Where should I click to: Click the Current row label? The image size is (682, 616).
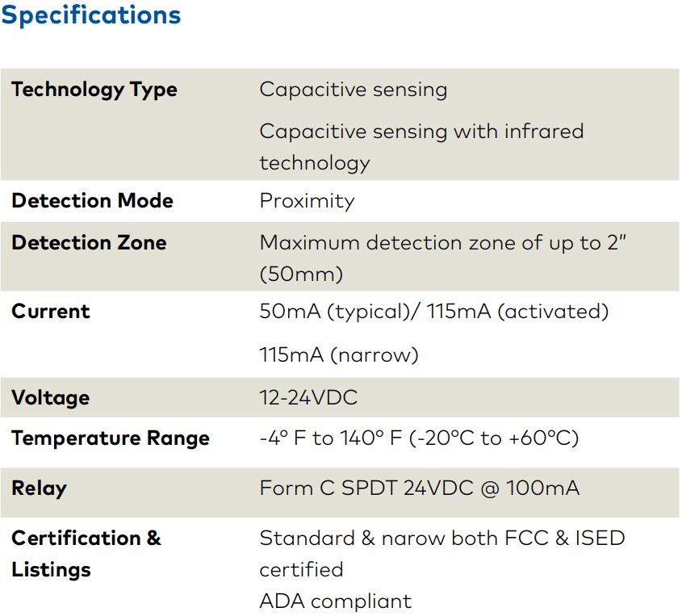51,312
